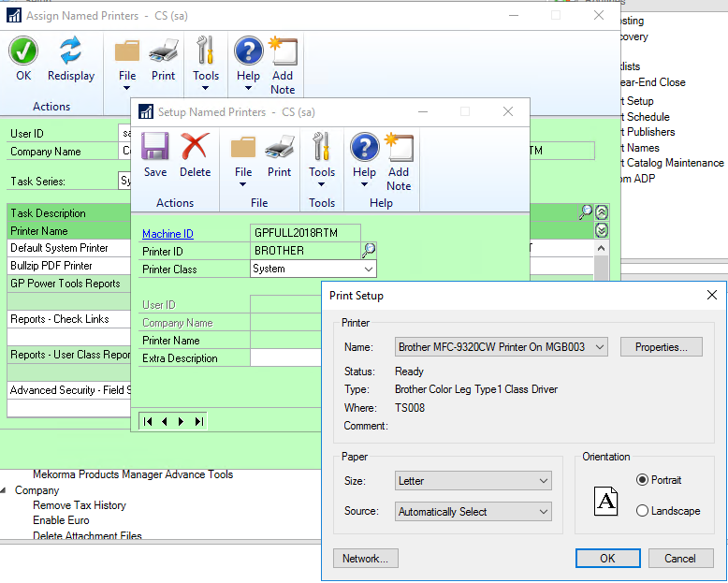Open File folder in Assign Named Printers
This screenshot has height=583, width=728.
click(126, 51)
